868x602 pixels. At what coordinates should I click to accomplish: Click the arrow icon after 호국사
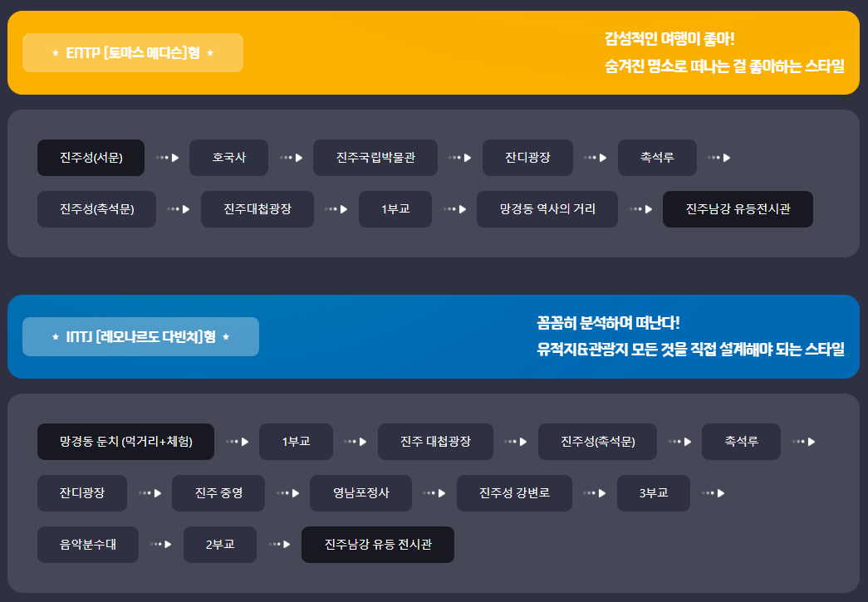[x=290, y=157]
